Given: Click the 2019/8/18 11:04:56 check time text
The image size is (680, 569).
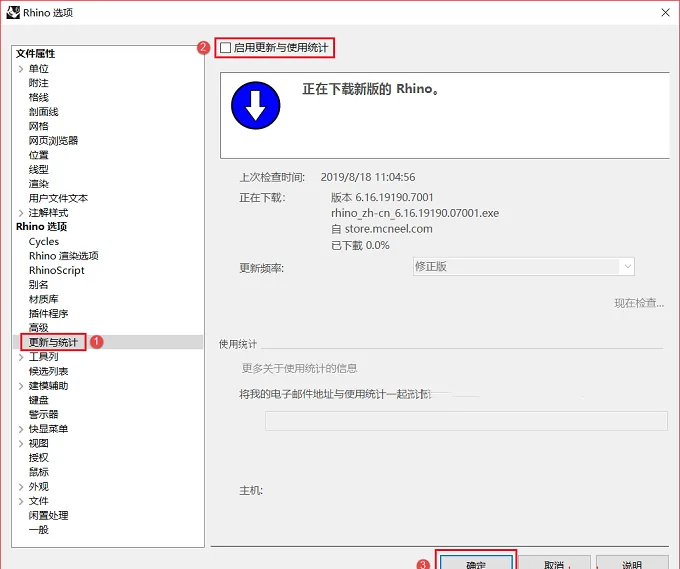Looking at the screenshot, I should click(368, 177).
